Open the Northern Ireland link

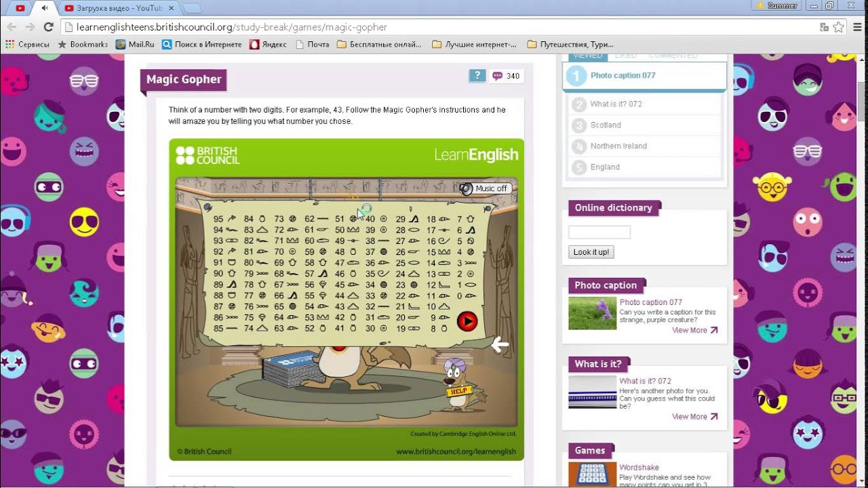pos(618,146)
